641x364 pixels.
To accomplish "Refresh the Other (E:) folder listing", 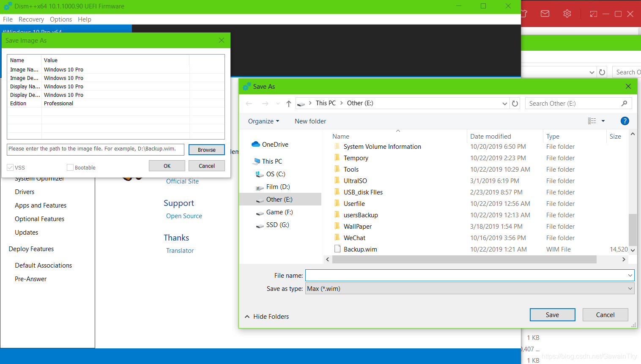I will (515, 104).
